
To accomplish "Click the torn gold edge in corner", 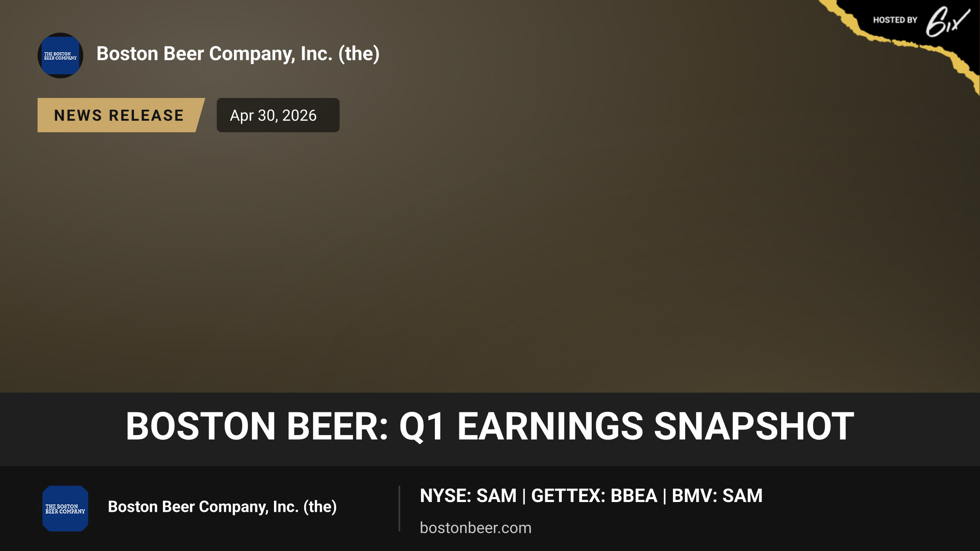I will 911,44.
